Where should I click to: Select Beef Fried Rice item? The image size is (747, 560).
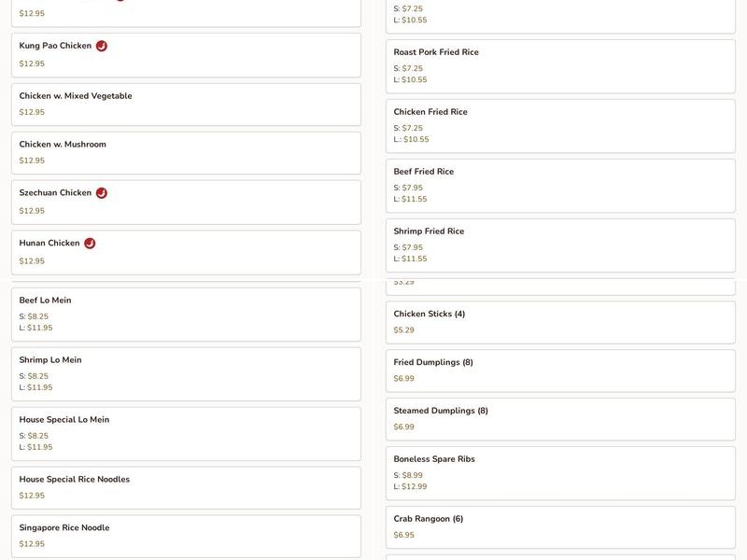(x=560, y=185)
